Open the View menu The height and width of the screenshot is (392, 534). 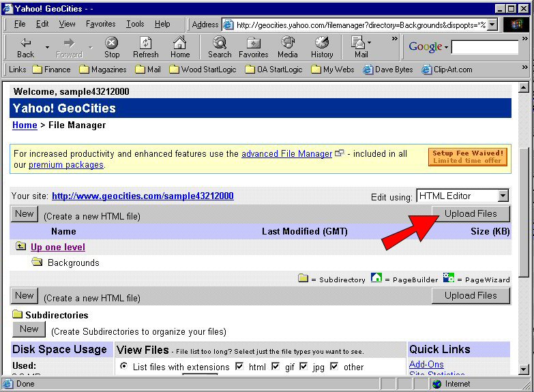67,24
